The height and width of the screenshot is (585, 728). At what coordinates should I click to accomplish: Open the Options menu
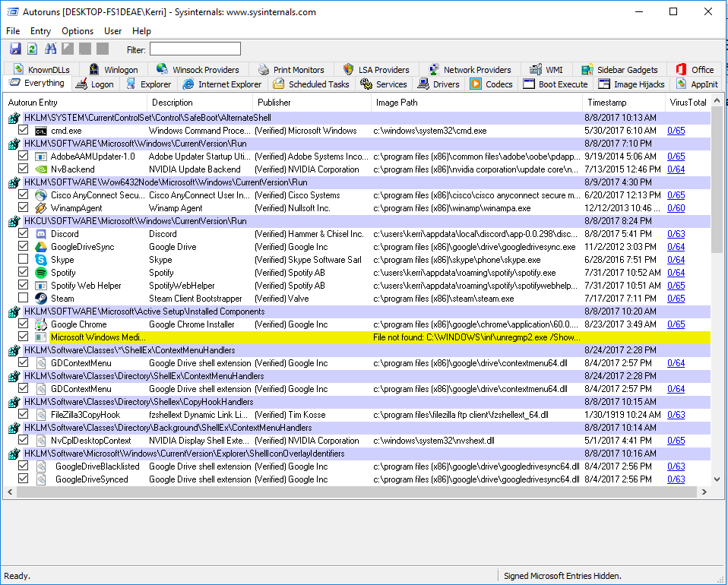[x=78, y=31]
